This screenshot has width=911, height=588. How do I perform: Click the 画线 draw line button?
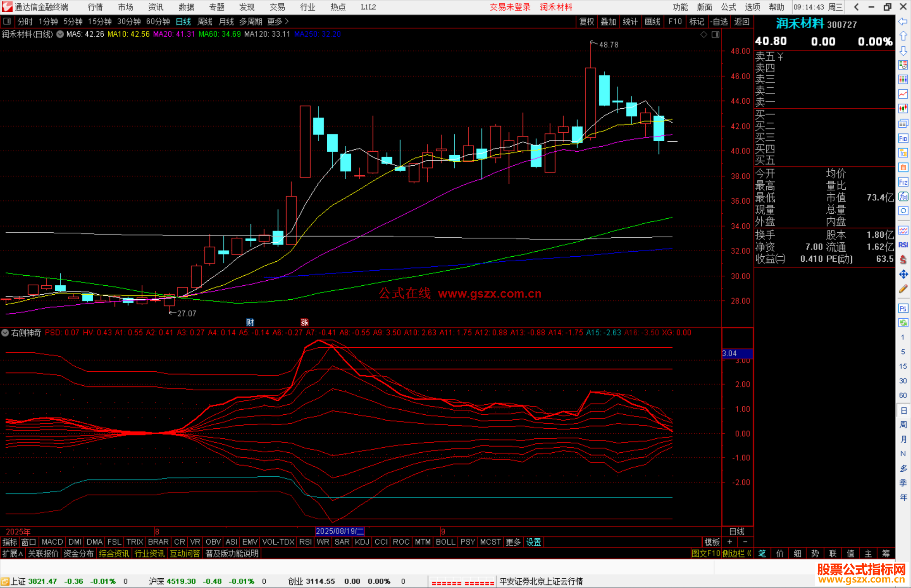pos(652,21)
